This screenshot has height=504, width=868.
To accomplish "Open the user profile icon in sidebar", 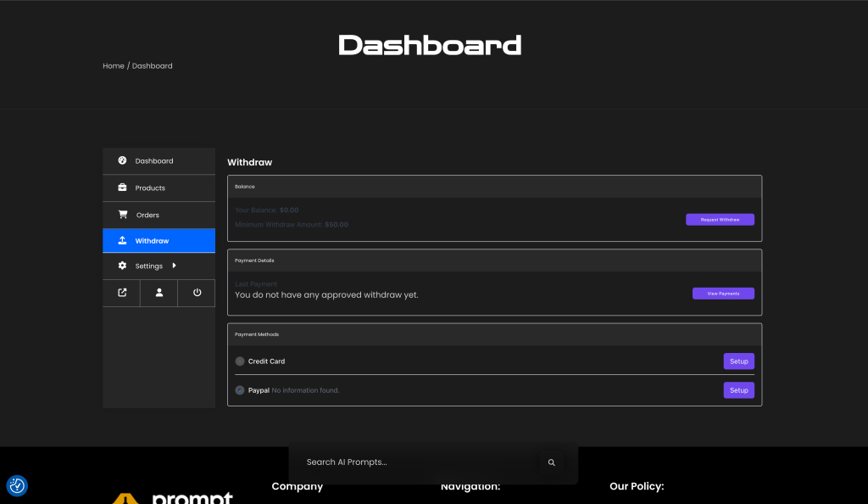I will click(x=159, y=293).
